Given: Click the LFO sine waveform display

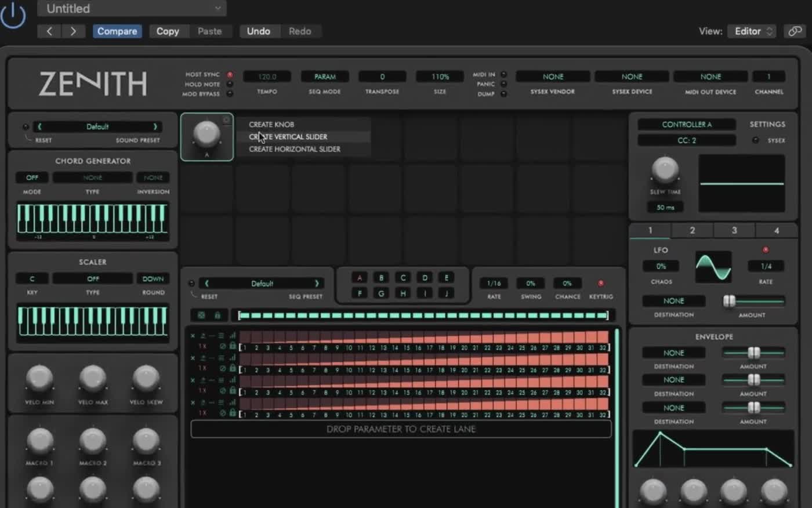Looking at the screenshot, I should [713, 267].
